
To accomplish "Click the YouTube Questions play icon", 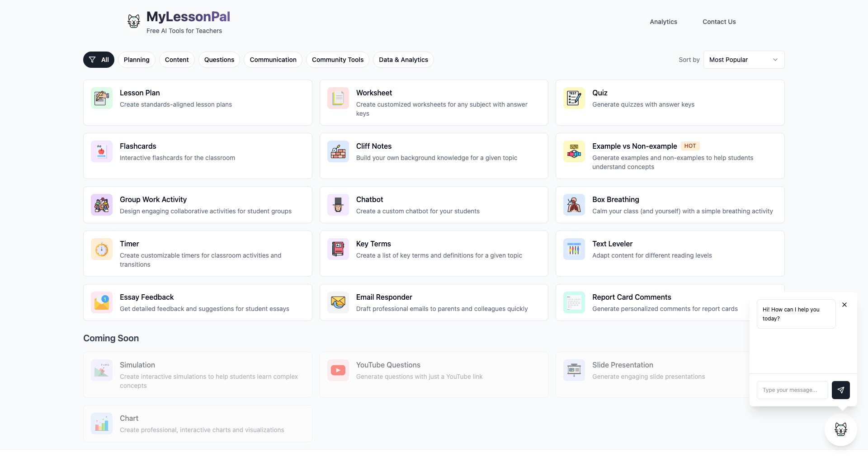I will click(x=338, y=370).
